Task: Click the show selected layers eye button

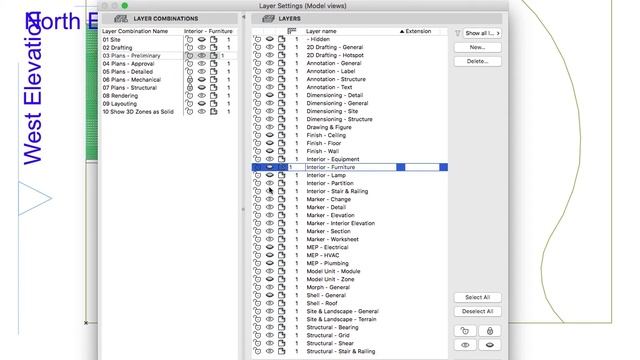Action: pos(465,345)
